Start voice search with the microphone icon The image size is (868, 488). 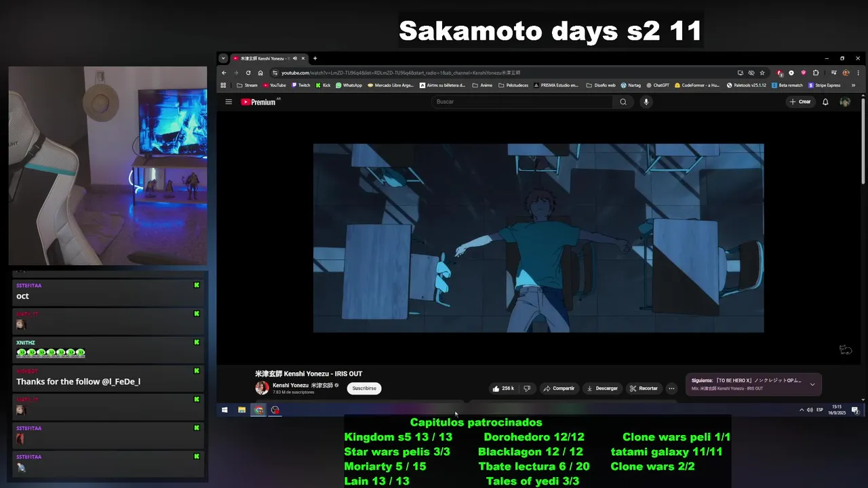646,102
